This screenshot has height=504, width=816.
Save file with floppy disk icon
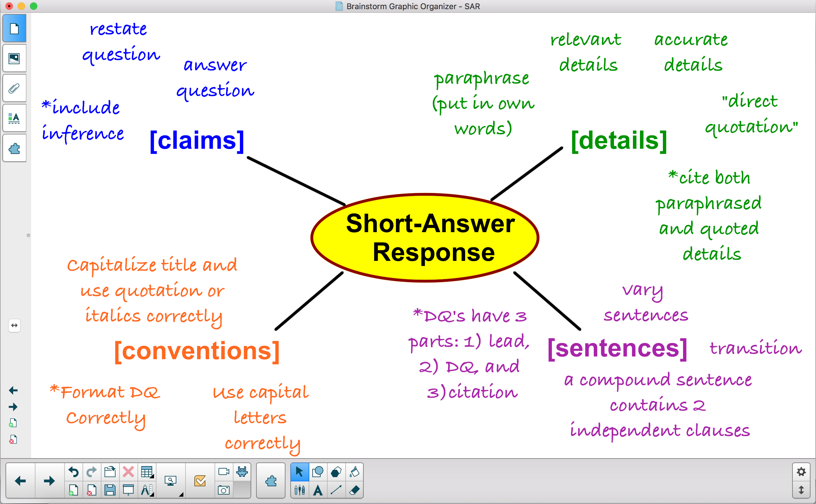click(x=110, y=490)
